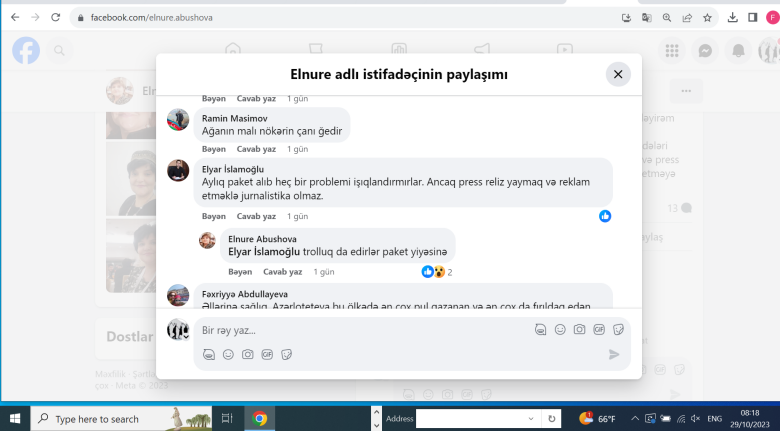The width and height of the screenshot is (780, 431).
Task: Toggle Bəyən on Elnure Abushova's reply
Action: pyautogui.click(x=240, y=272)
